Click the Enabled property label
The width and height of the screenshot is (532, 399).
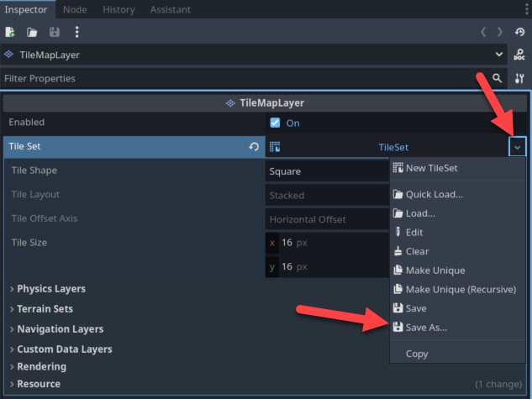[26, 122]
